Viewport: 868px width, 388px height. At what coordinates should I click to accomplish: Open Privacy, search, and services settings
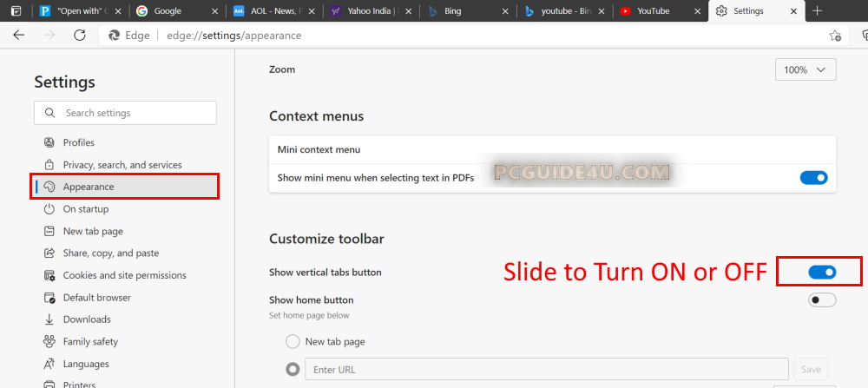pyautogui.click(x=122, y=165)
